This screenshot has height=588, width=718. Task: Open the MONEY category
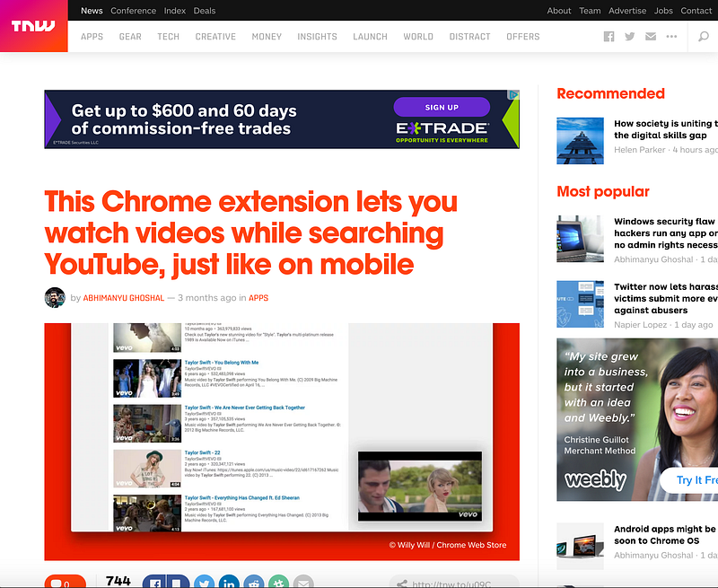[267, 37]
